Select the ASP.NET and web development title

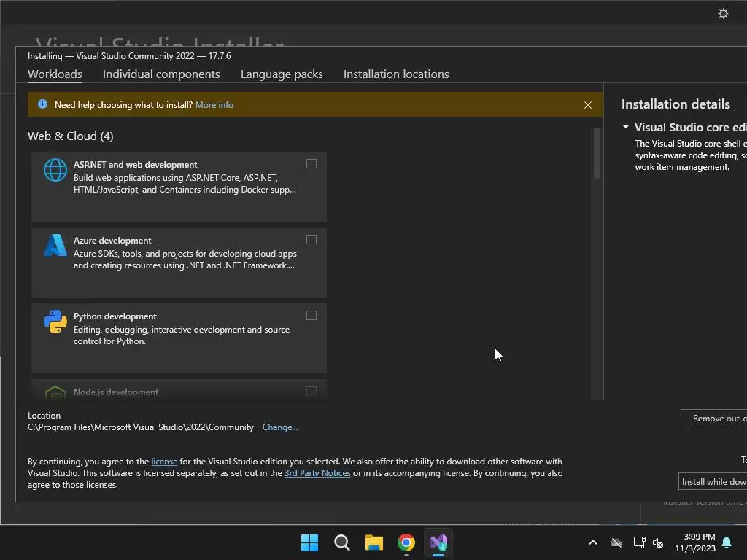pos(135,165)
